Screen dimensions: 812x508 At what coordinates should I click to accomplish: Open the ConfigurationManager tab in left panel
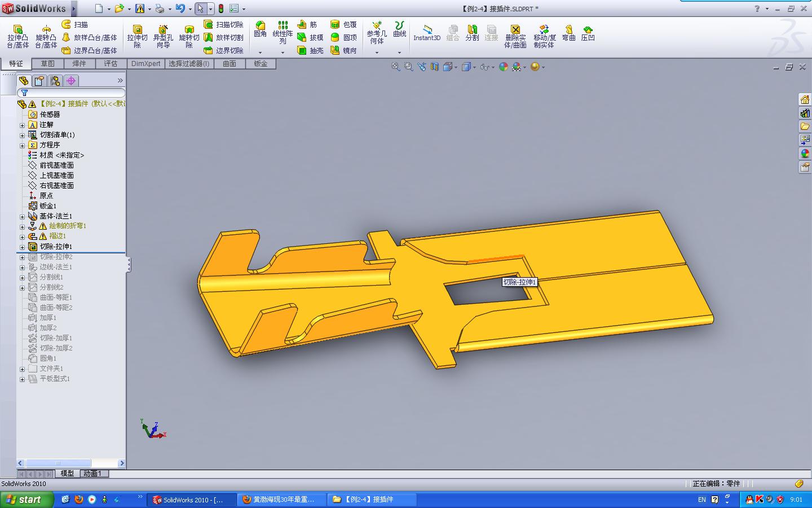55,81
